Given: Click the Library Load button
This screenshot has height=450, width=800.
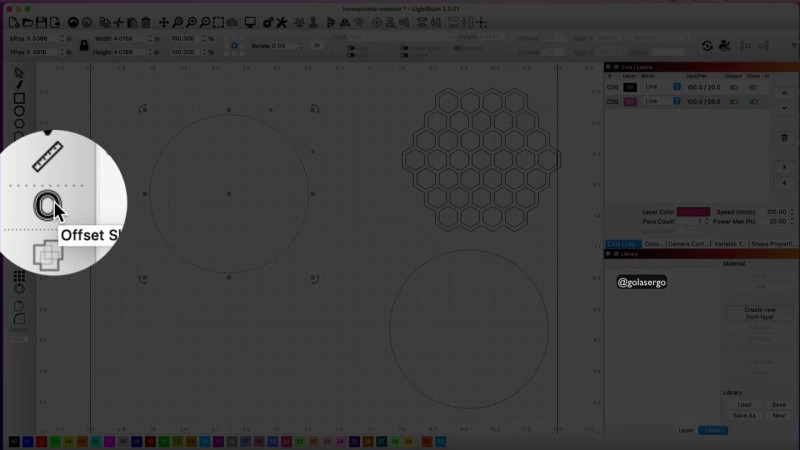Looking at the screenshot, I should click(x=744, y=404).
